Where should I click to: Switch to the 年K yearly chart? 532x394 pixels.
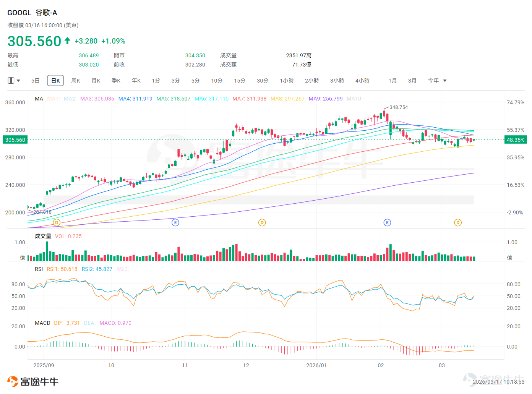pyautogui.click(x=136, y=81)
